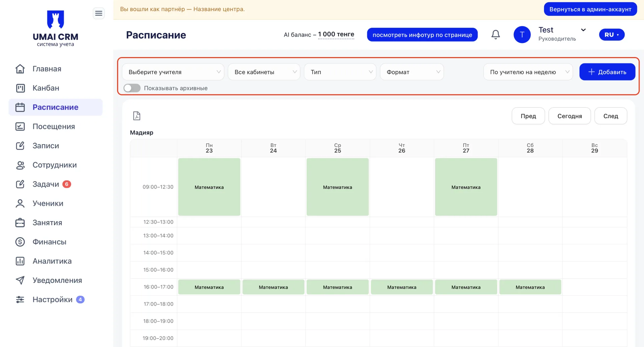
Task: Open Monday 23 Математика 16:00–17:00 lesson
Action: [x=209, y=287]
